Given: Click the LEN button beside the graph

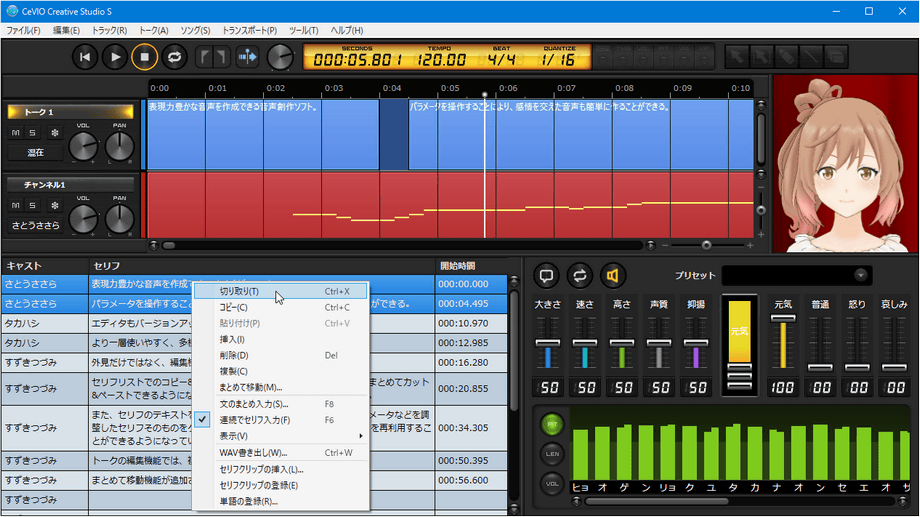Looking at the screenshot, I should pyautogui.click(x=552, y=453).
